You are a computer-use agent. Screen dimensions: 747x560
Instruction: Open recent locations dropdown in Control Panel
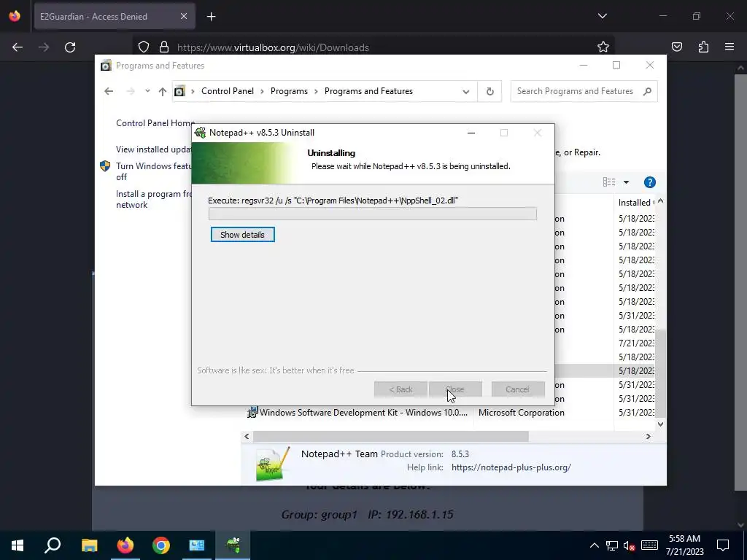point(147,91)
